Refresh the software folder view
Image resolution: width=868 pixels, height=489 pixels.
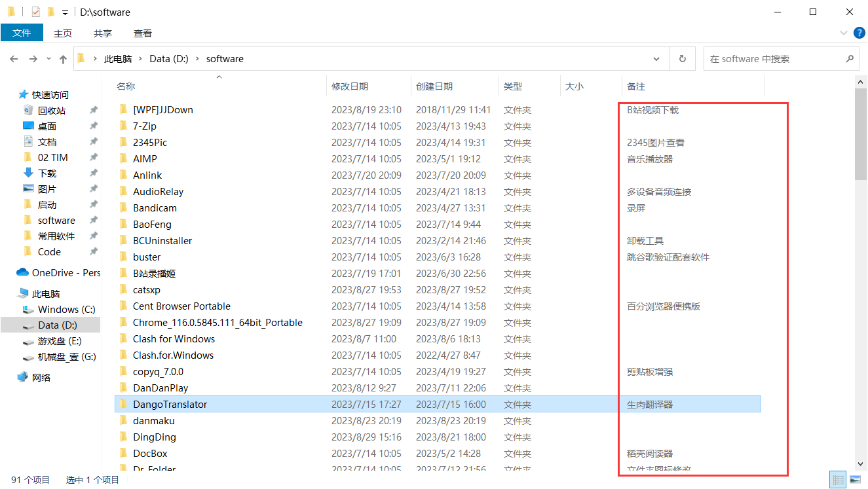tap(682, 58)
